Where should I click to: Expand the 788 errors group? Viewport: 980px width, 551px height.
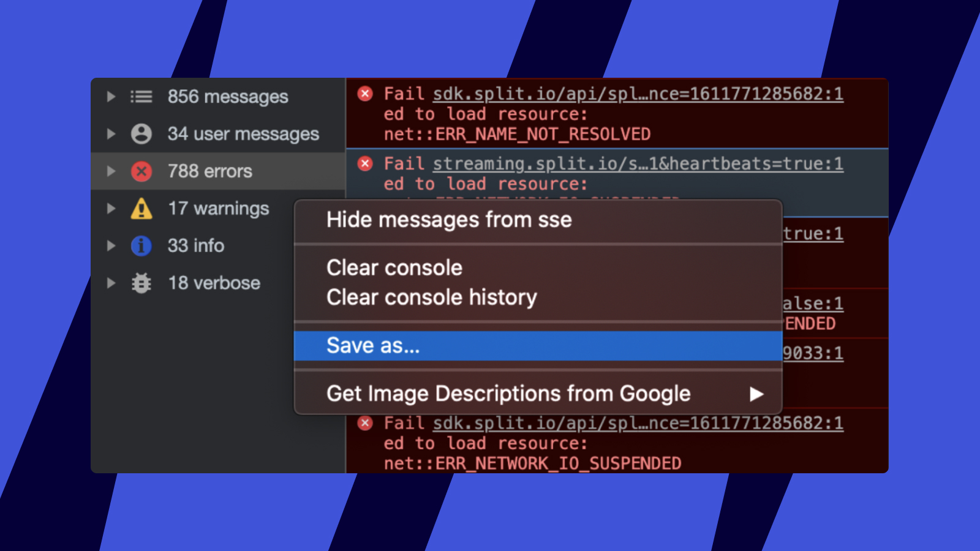tap(111, 171)
